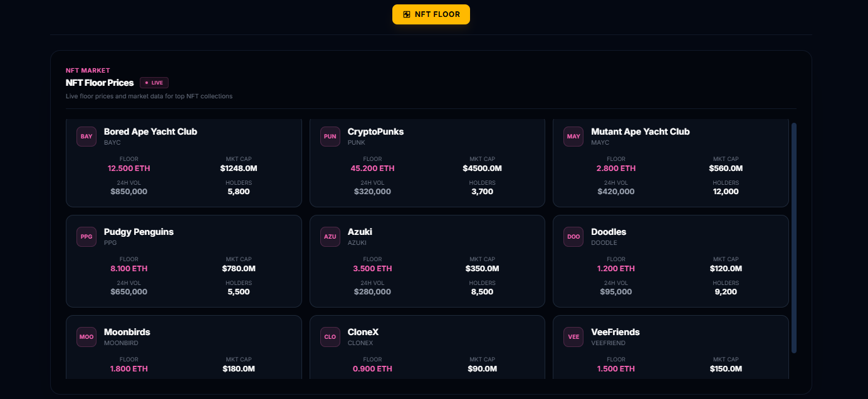Viewport: 868px width, 399px height.
Task: Open the Doodles collection title
Action: (609, 232)
